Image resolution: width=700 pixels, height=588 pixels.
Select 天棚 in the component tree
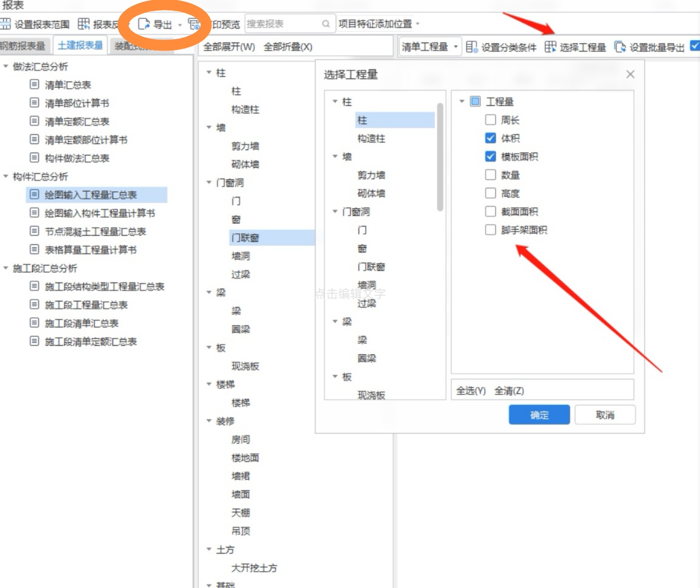click(x=241, y=512)
